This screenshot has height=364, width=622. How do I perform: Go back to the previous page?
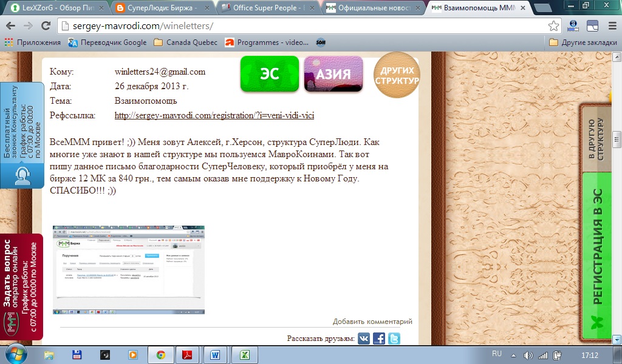coord(11,26)
